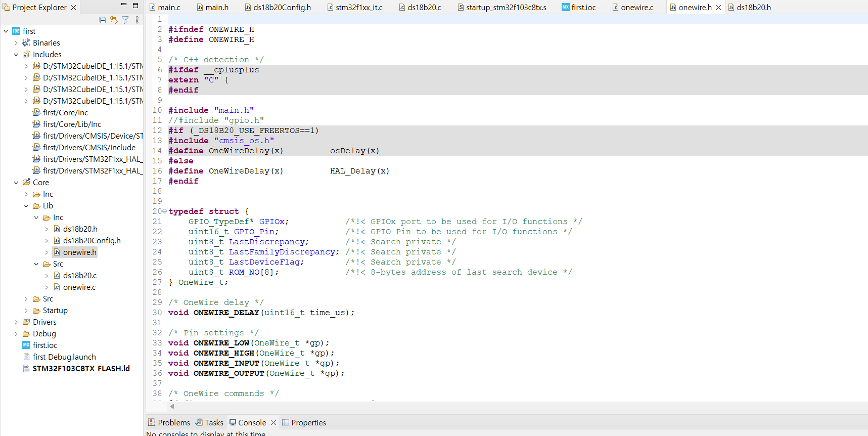Click 'ONEWIRE_OUTPUT' declaration on line 36
This screenshot has width=868, height=436.
coord(229,373)
